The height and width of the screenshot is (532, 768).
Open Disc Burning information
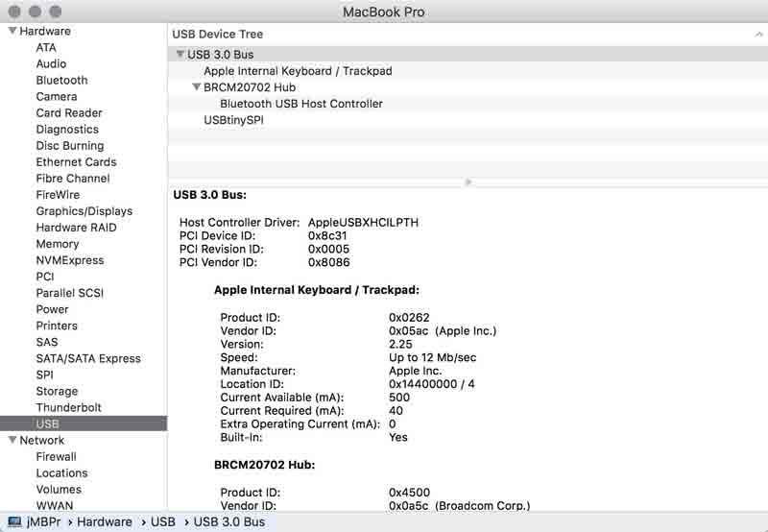70,146
